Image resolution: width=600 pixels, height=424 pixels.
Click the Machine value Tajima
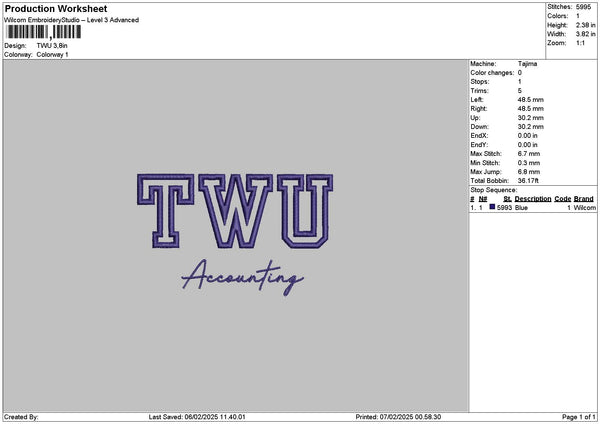pyautogui.click(x=527, y=64)
